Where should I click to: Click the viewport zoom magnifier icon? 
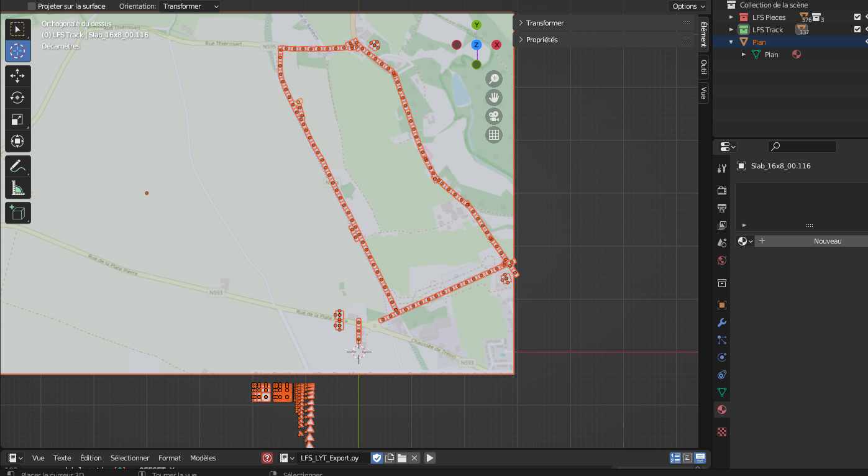[x=494, y=79]
